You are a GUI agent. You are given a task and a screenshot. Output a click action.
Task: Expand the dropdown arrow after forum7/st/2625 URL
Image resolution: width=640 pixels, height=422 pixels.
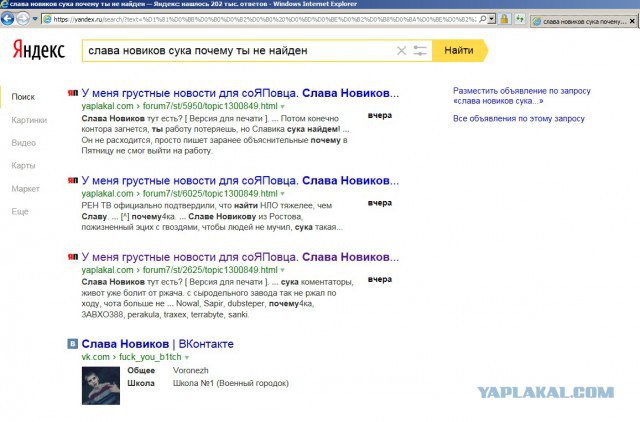coord(282,270)
